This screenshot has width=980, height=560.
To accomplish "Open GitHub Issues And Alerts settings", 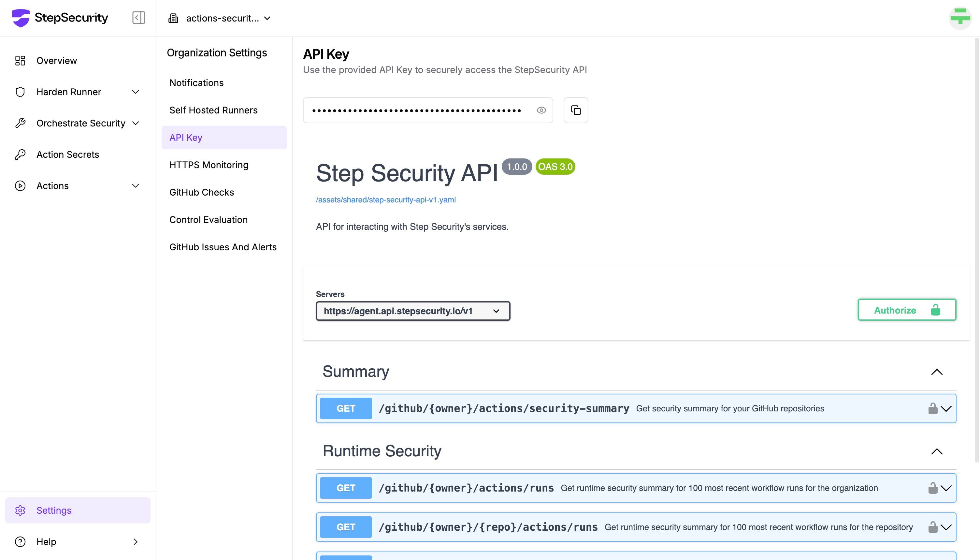I will [x=223, y=247].
